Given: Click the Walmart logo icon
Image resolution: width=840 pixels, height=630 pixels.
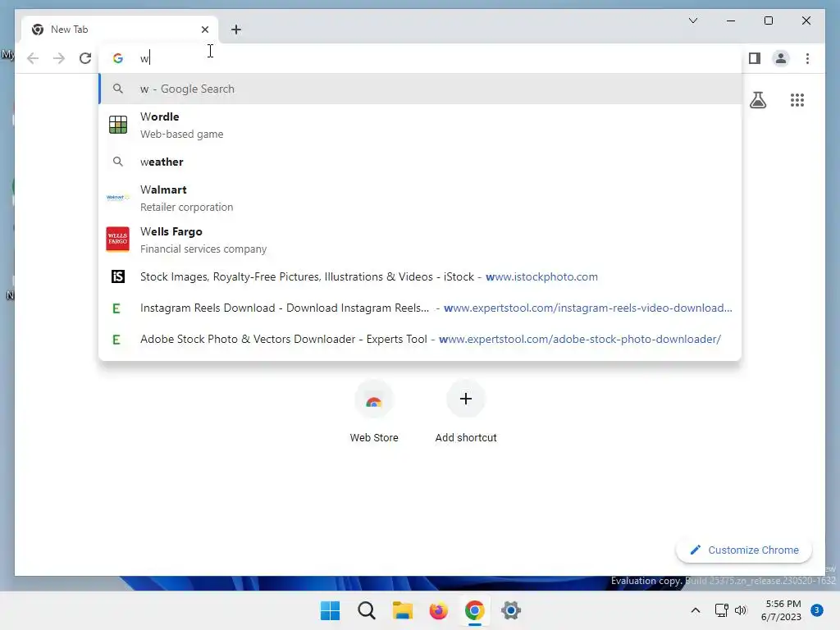Looking at the screenshot, I should [x=118, y=198].
